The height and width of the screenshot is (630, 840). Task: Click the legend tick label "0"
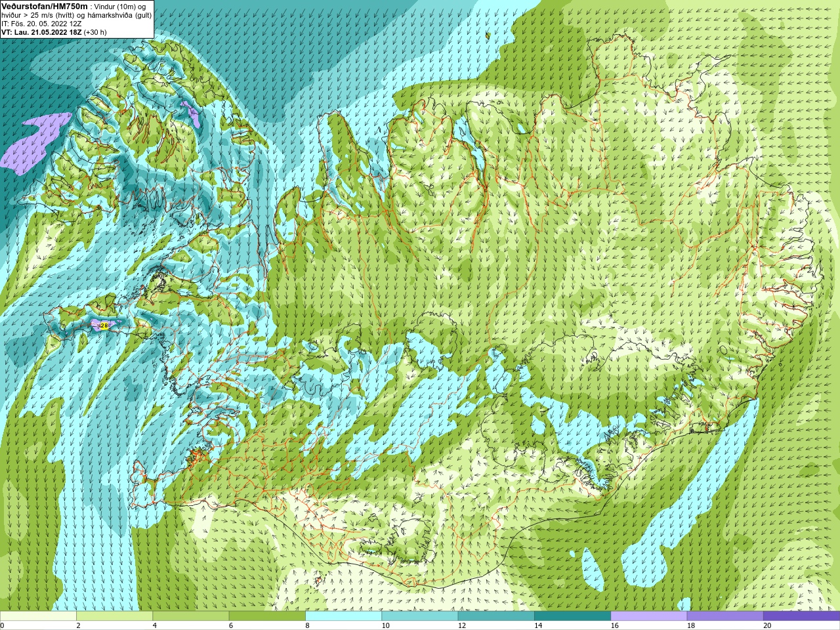click(x=2, y=625)
